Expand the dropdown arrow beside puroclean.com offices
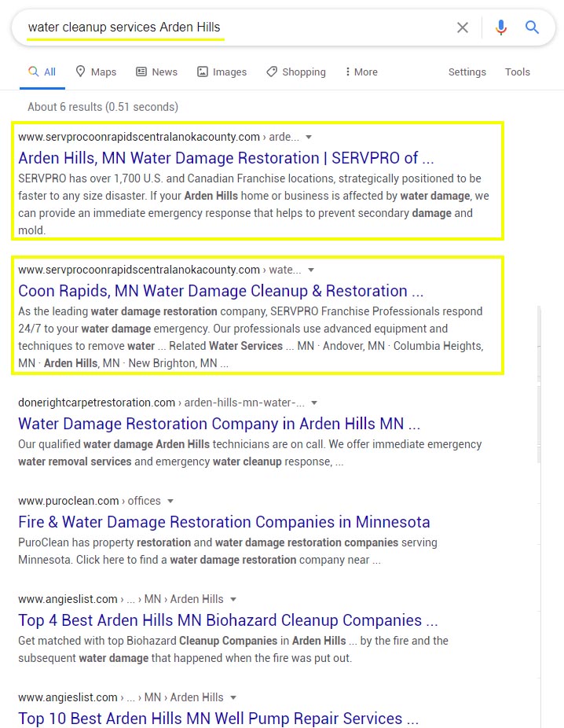Screen dimensions: 564x728 [x=170, y=502]
